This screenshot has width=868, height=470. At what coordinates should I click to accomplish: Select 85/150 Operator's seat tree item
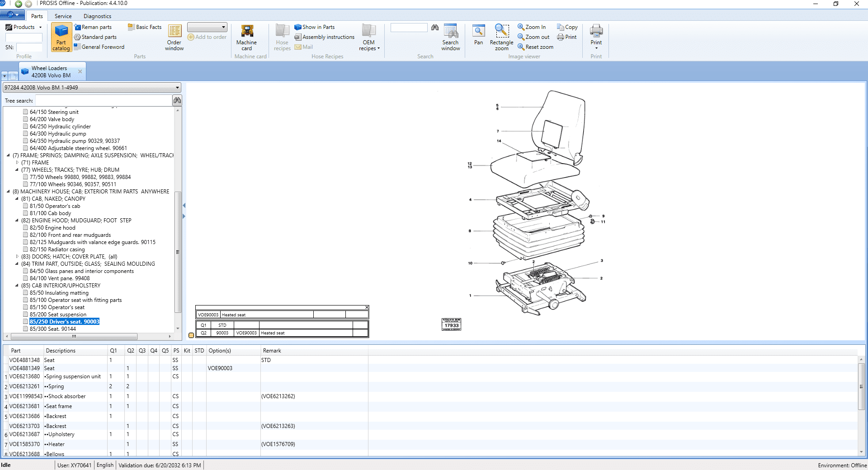click(x=57, y=307)
